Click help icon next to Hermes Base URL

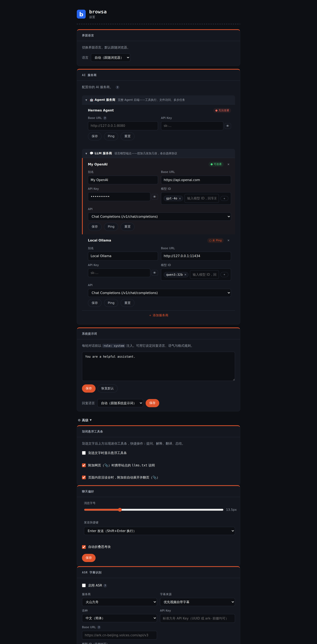[105, 118]
